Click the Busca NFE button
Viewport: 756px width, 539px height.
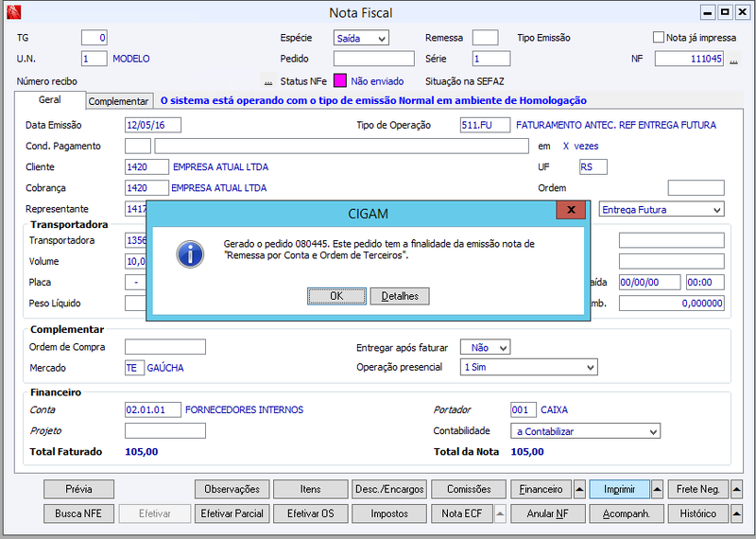pyautogui.click(x=79, y=513)
